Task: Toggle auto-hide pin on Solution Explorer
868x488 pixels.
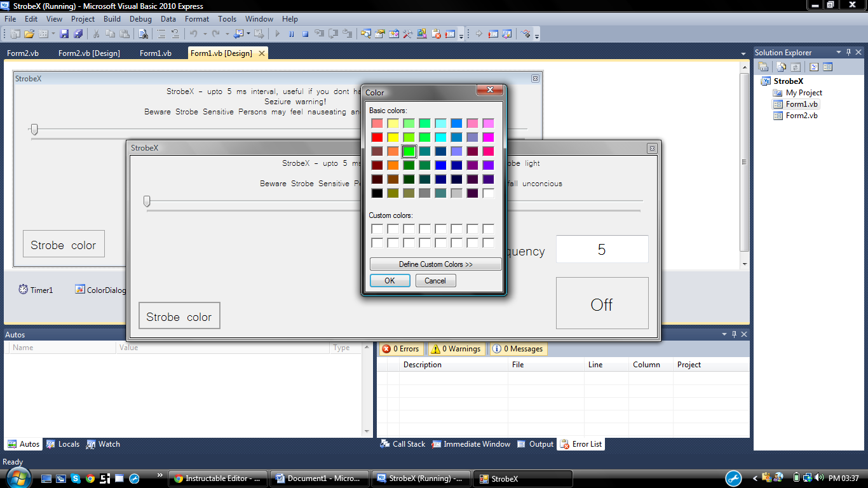Action: (850, 52)
